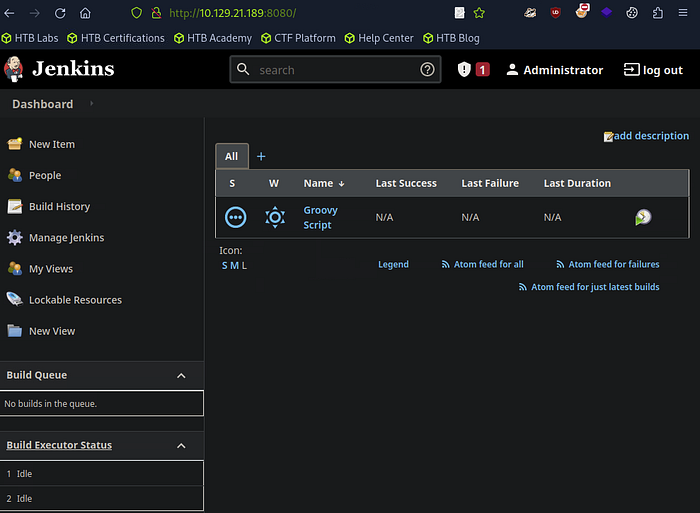Toggle reader view icon in address bar

tap(459, 13)
